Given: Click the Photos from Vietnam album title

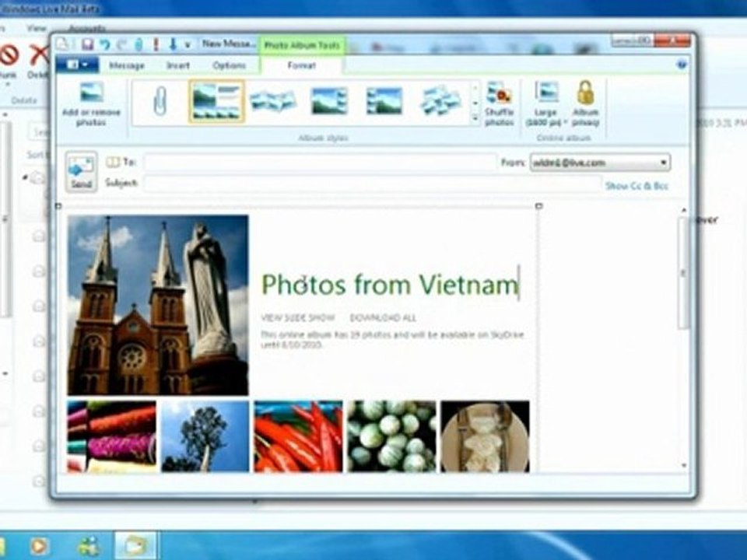Looking at the screenshot, I should pyautogui.click(x=390, y=285).
